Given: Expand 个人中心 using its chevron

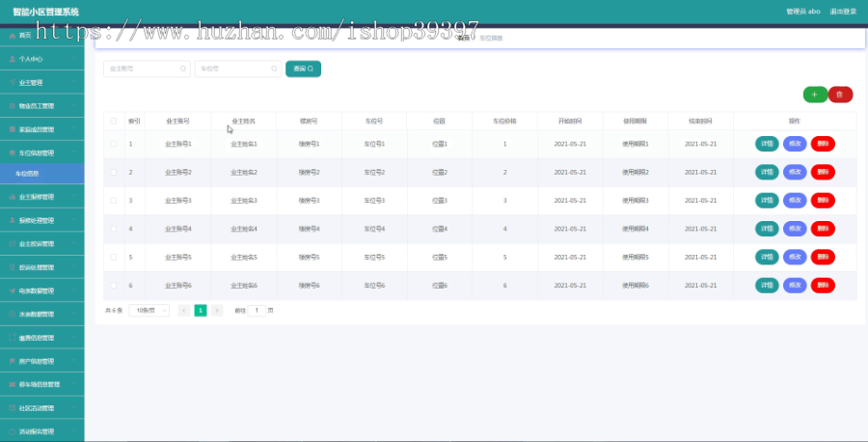Looking at the screenshot, I should pos(74,59).
